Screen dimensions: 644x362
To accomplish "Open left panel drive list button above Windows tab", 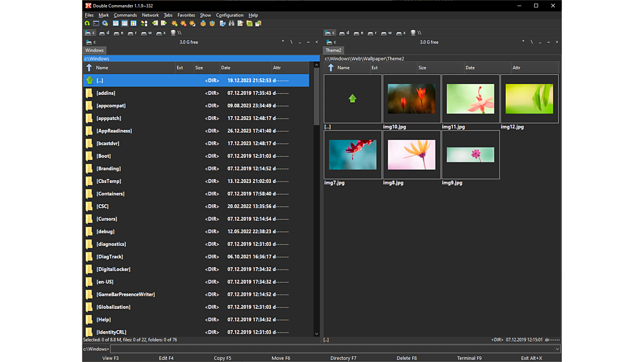I will 91,42.
